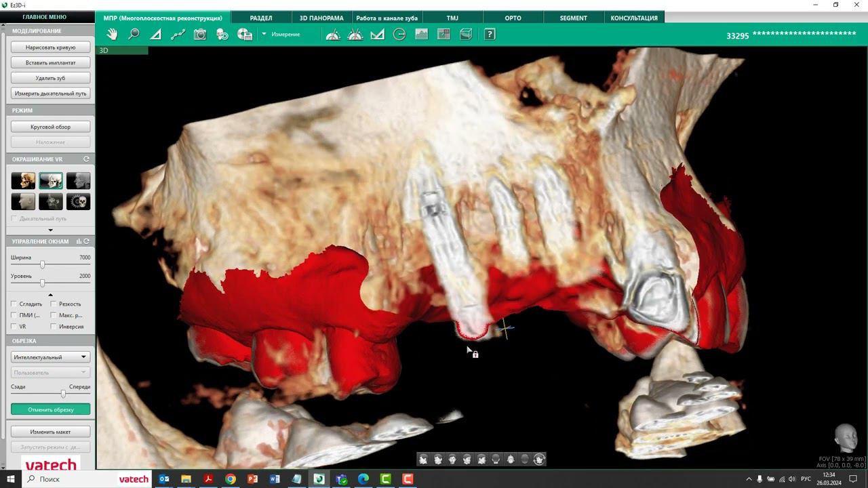Click the rotating head auto-rotate icon
The height and width of the screenshot is (488, 868).
[x=539, y=460]
